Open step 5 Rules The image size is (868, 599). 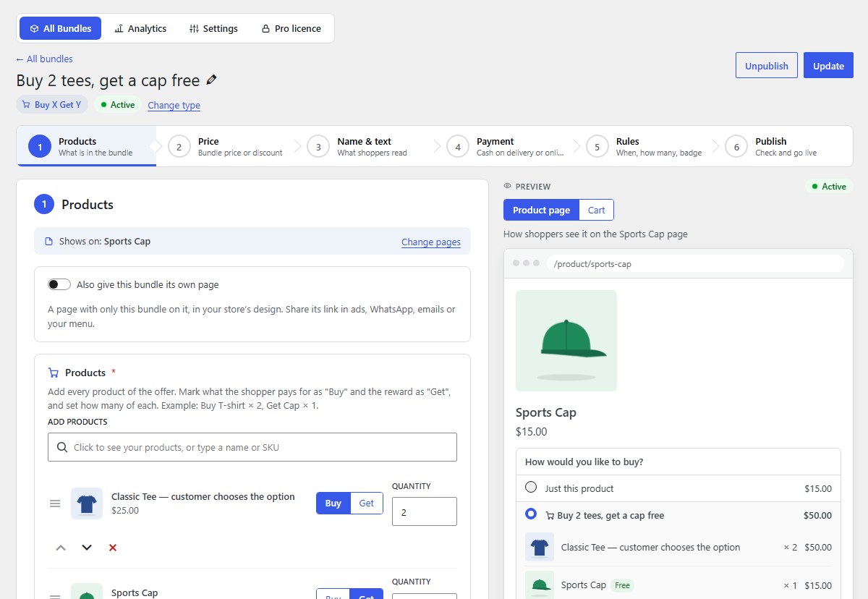click(x=644, y=146)
